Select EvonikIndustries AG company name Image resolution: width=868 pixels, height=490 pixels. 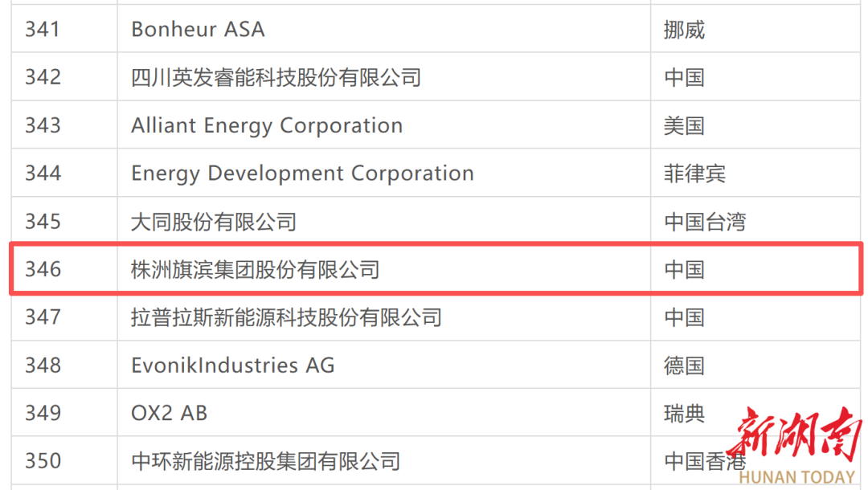(232, 365)
